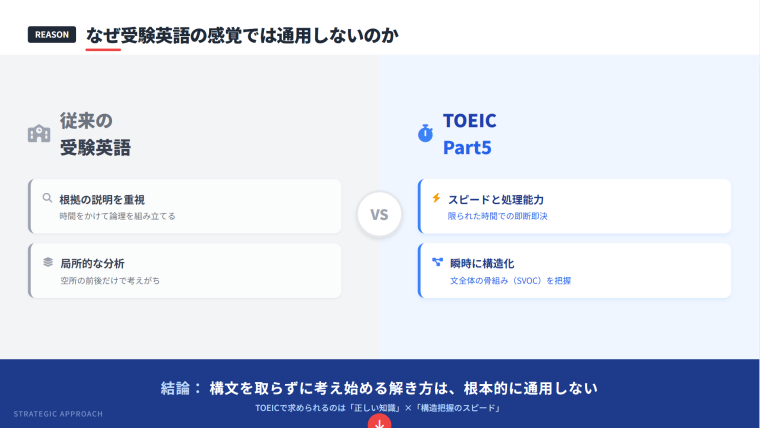The height and width of the screenshot is (428, 760).
Task: Click the blue structure diagram icon
Action: [437, 262]
